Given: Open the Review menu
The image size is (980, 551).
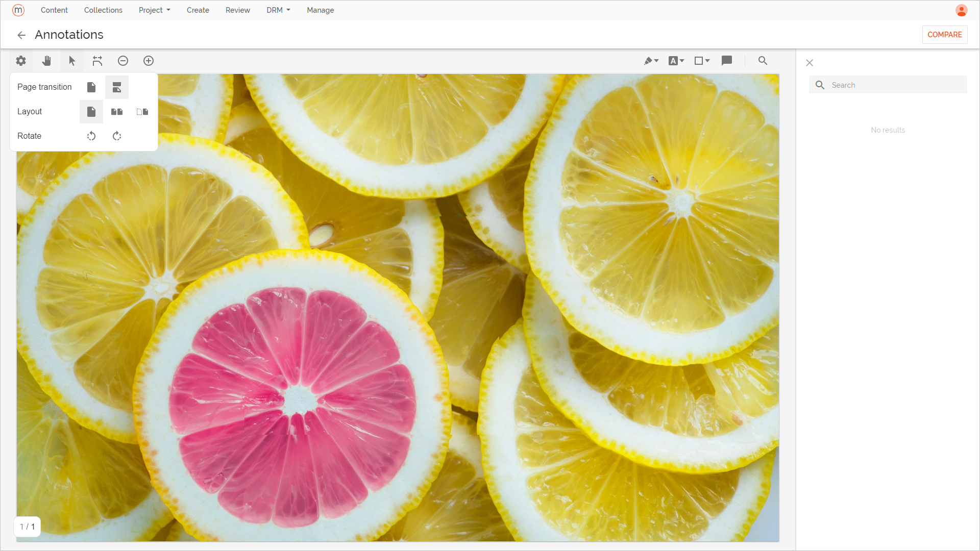Looking at the screenshot, I should (238, 10).
